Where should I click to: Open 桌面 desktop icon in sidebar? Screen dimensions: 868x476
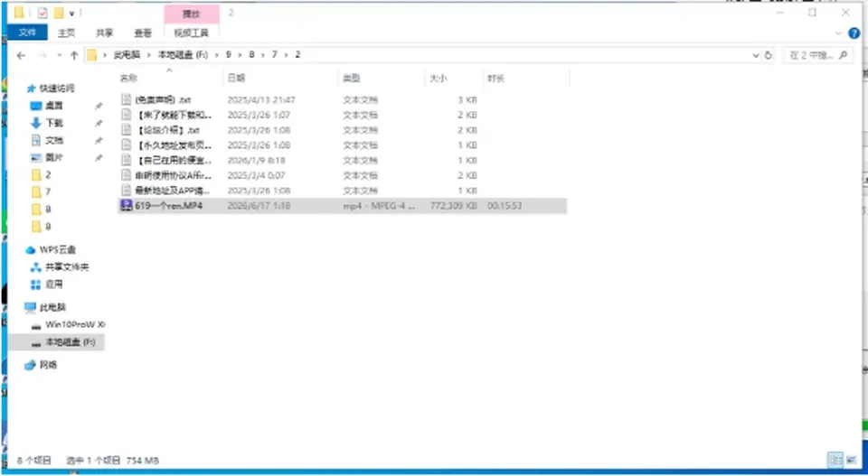[x=36, y=106]
